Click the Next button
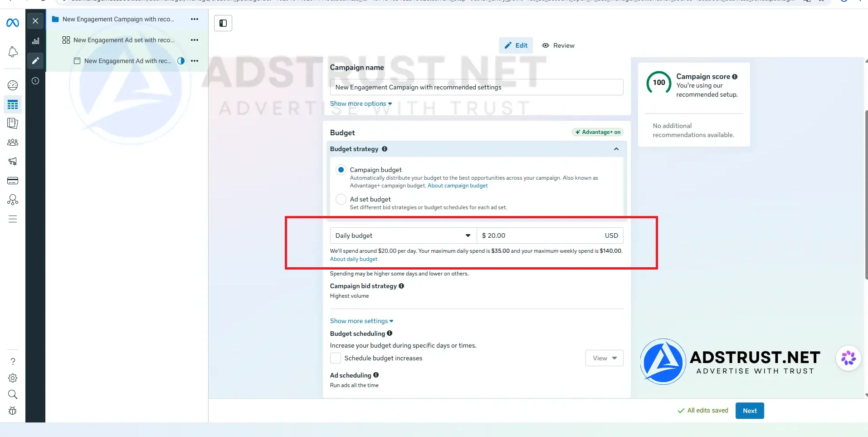Screen dimensions: 868x437 tap(750, 411)
